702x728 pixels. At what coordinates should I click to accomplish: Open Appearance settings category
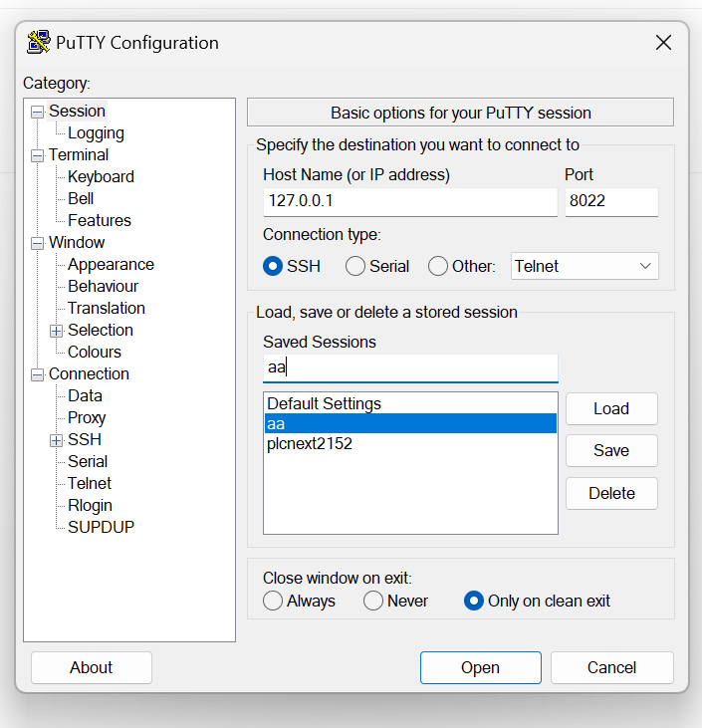pyautogui.click(x=111, y=264)
